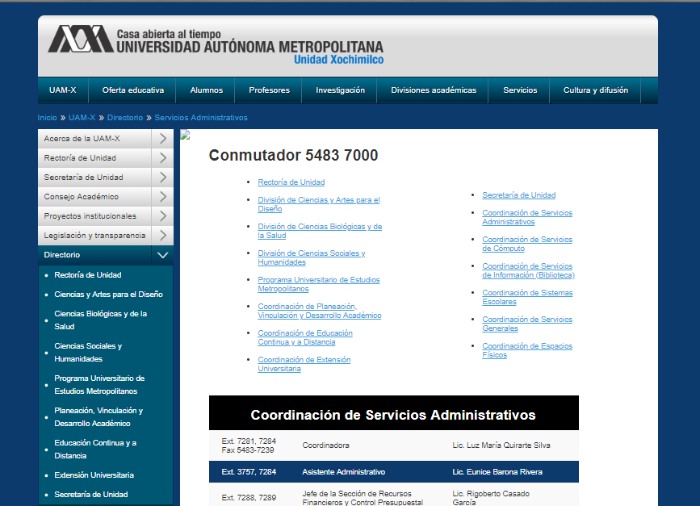Click Coordinación de Sistemas Escolares link

coord(527,297)
